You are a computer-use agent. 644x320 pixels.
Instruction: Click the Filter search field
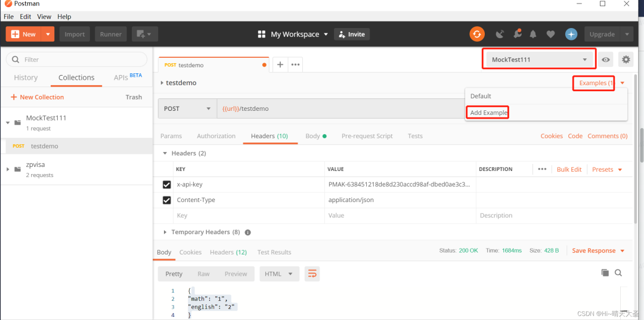tap(76, 60)
